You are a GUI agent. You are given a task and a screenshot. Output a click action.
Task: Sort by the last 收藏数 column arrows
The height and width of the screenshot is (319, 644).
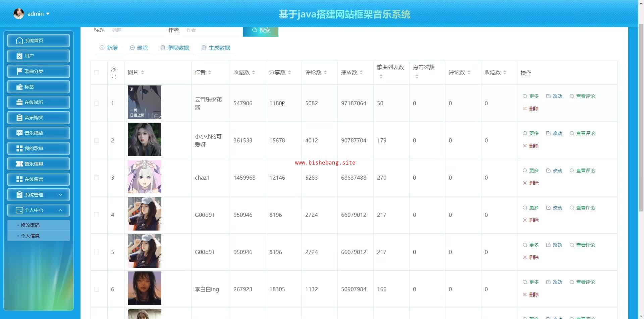pos(505,72)
